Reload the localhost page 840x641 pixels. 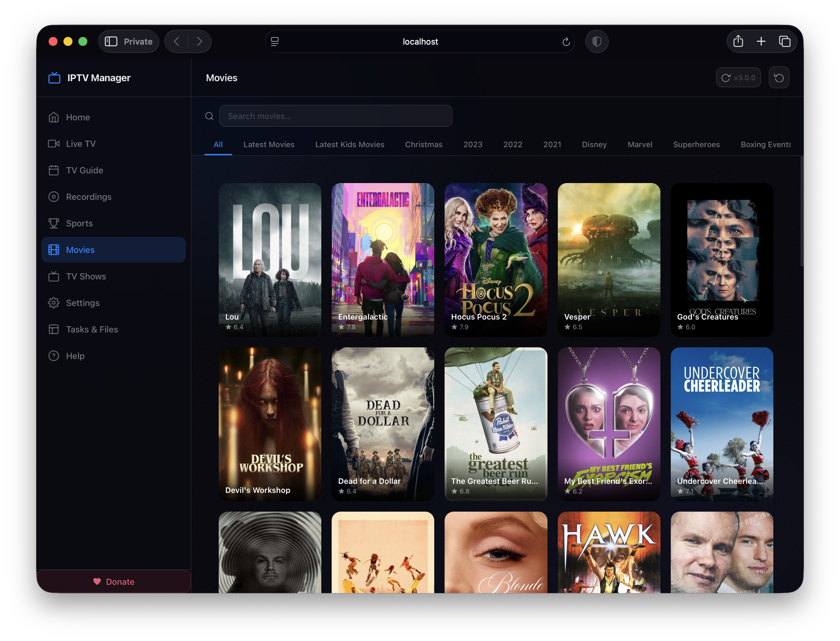[x=566, y=42]
